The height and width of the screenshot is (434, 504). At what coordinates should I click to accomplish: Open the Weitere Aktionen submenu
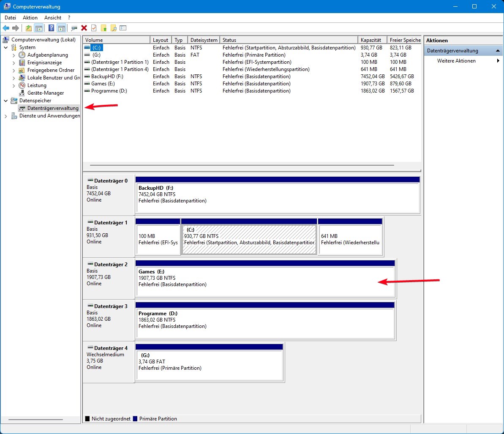463,61
